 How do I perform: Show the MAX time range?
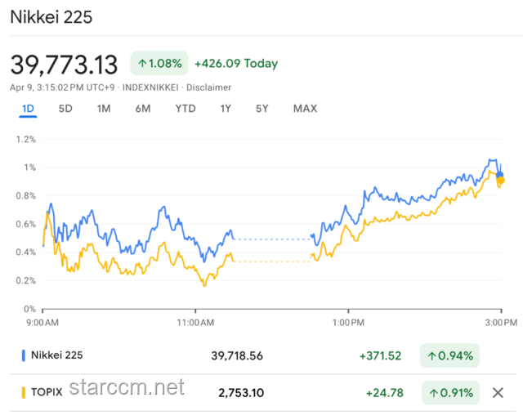click(x=305, y=109)
